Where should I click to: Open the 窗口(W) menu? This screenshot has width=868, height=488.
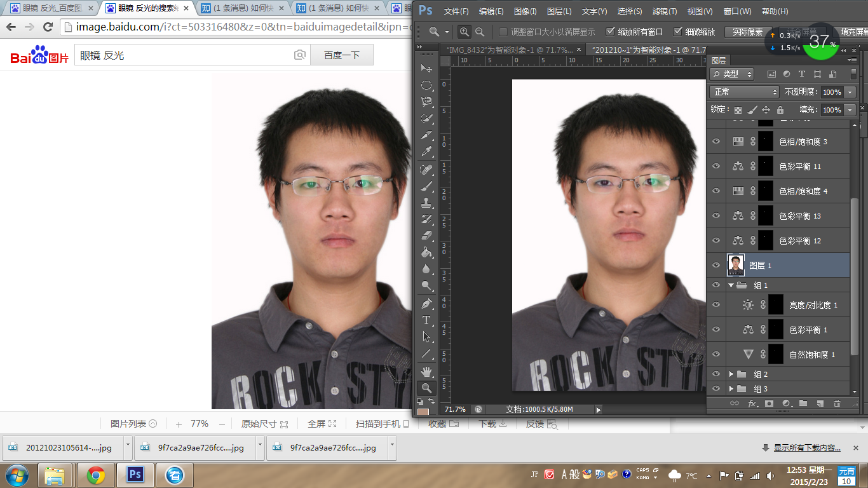pos(737,11)
